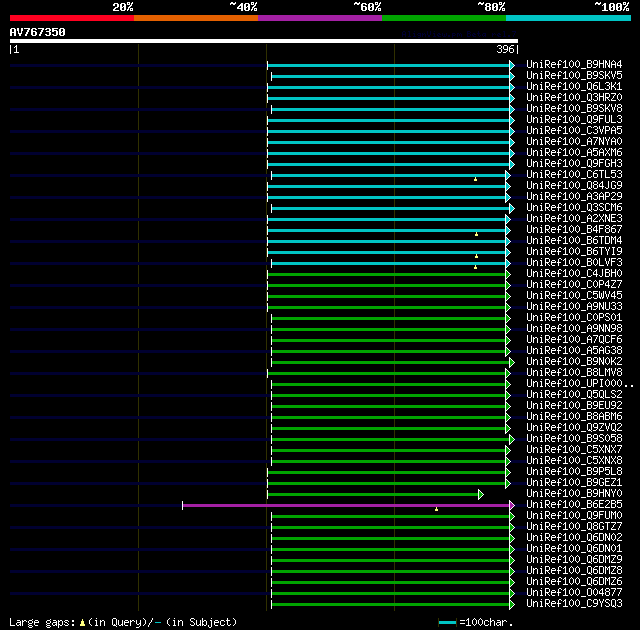Click the green alignment bar of UniRef100_C0PS01
The height and width of the screenshot is (630, 640).
(x=388, y=318)
